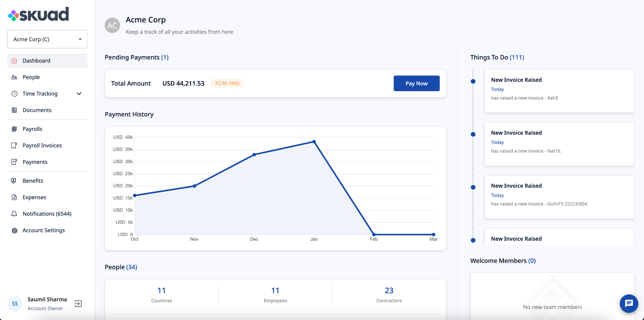The height and width of the screenshot is (320, 644).
Task: Click the SS profile avatar
Action: pyautogui.click(x=15, y=303)
